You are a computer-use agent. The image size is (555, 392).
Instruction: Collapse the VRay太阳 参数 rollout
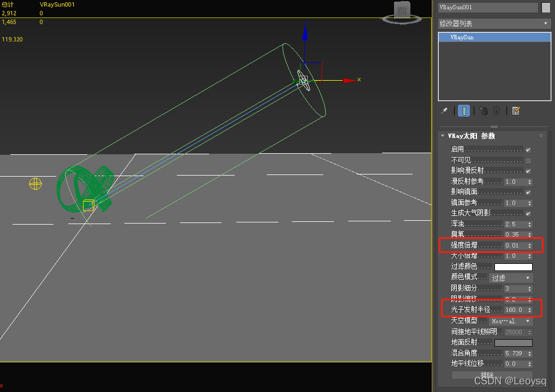[443, 136]
